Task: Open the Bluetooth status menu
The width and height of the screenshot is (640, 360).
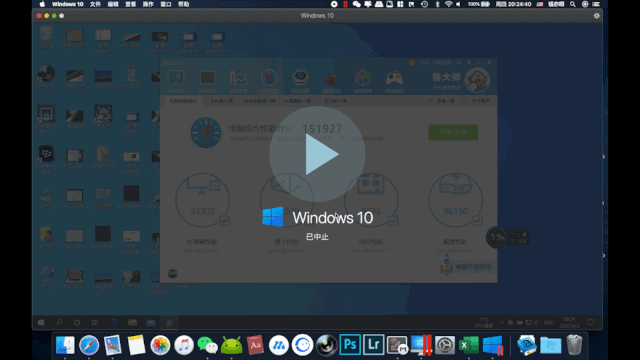Action: 437,4
